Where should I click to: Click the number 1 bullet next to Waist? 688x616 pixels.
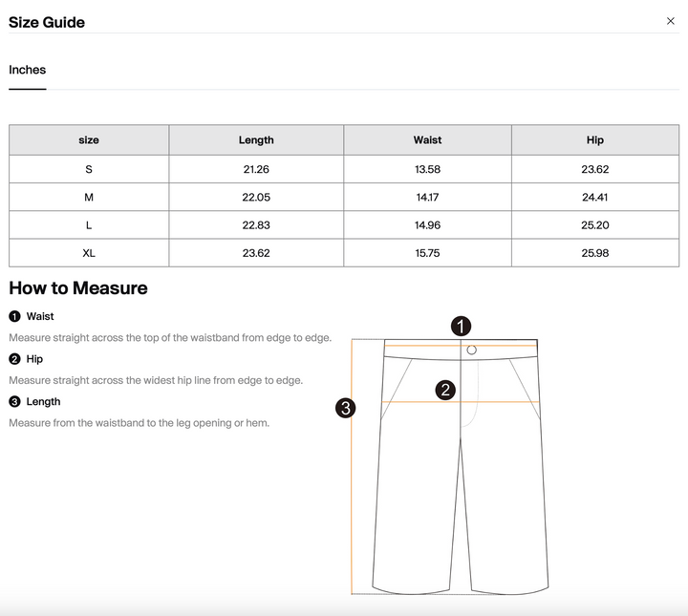coord(14,316)
